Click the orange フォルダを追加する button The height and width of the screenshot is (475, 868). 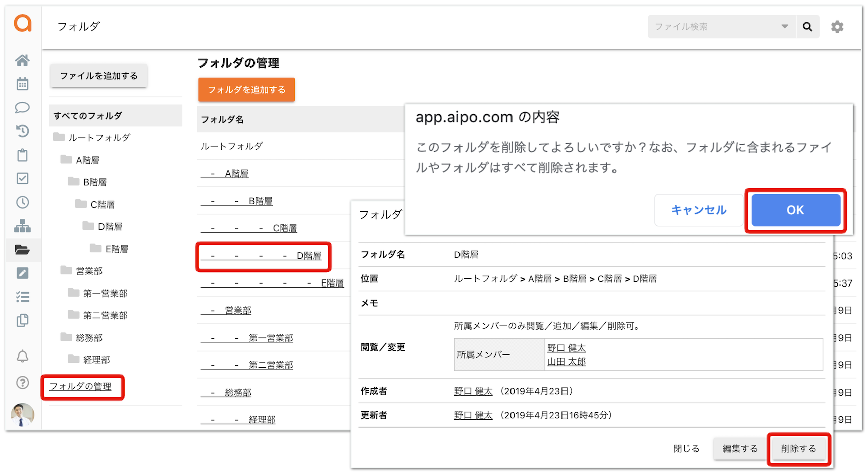246,90
